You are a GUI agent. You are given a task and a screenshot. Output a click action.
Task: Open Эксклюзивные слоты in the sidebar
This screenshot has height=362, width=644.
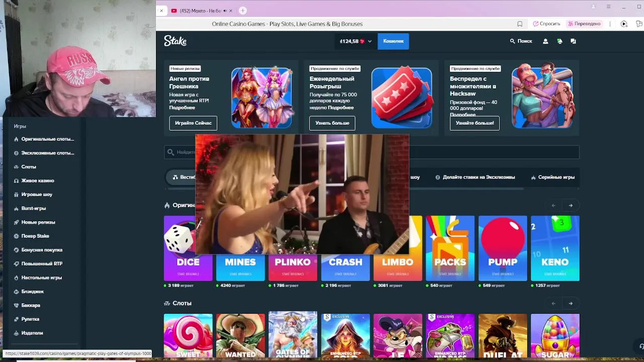(x=44, y=153)
